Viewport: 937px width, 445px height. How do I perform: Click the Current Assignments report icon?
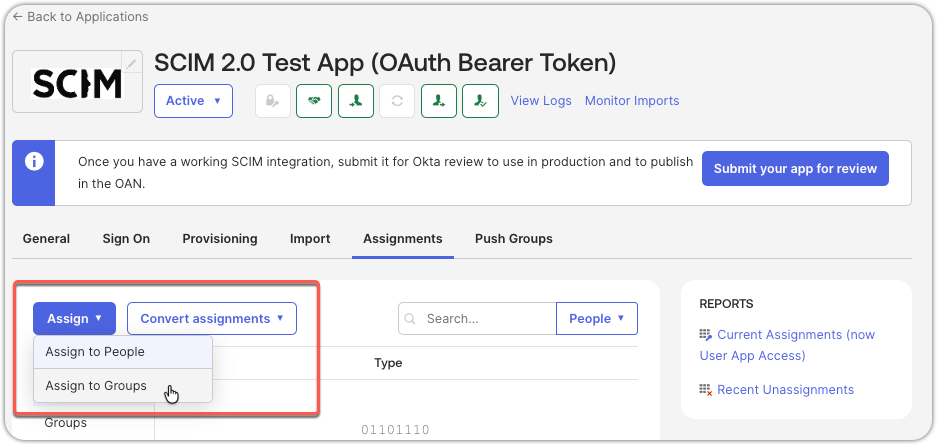click(706, 335)
